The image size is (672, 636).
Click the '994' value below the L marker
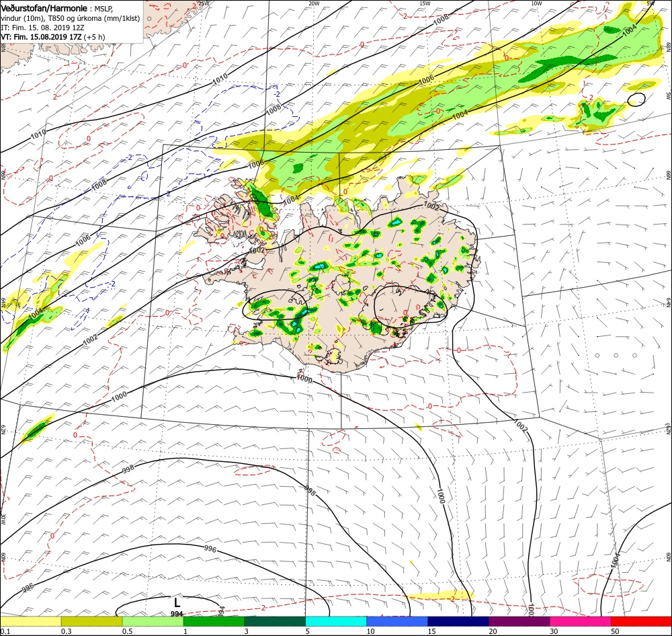tap(177, 614)
